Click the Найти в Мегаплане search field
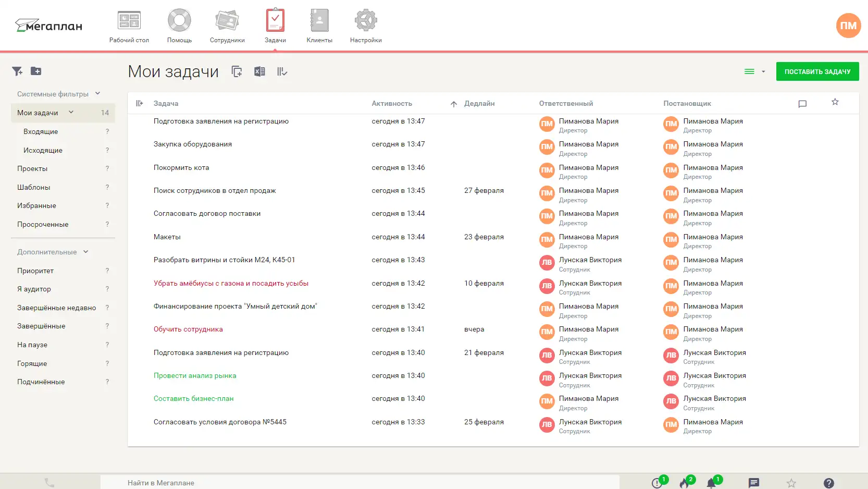This screenshot has height=489, width=868. 359,483
